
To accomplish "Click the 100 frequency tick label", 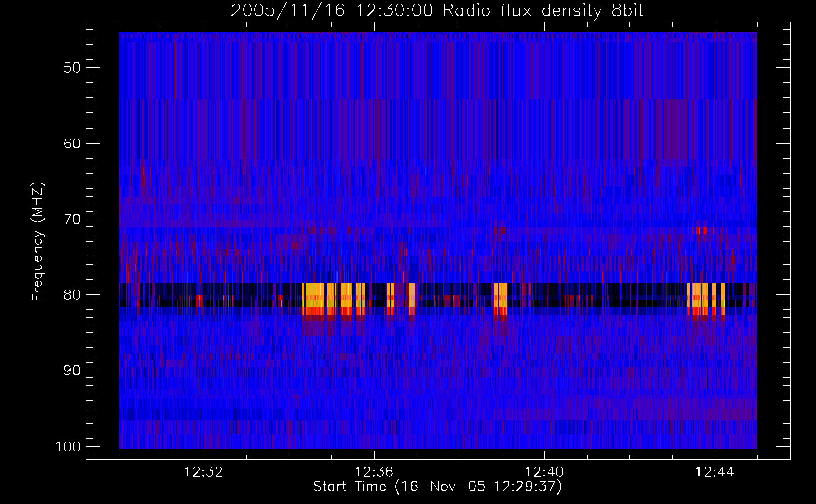I will click(x=68, y=447).
